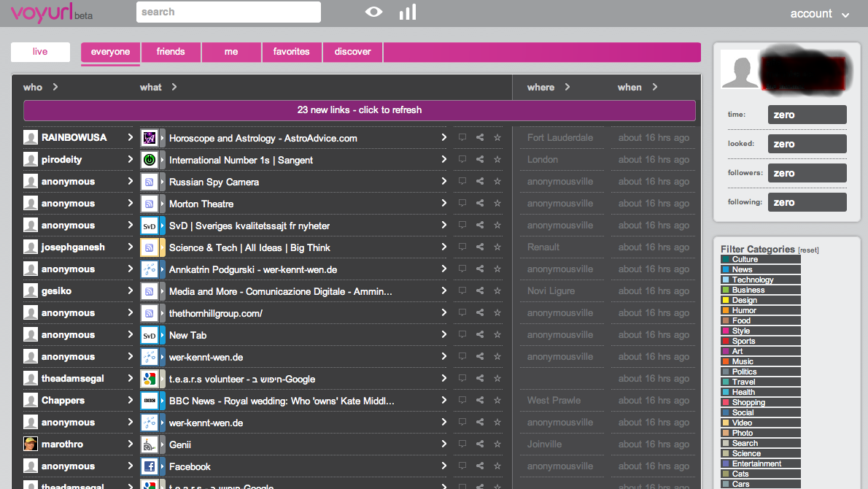The image size is (868, 489).
Task: Favorite the BBC News Royal wedding link
Action: [x=497, y=400]
